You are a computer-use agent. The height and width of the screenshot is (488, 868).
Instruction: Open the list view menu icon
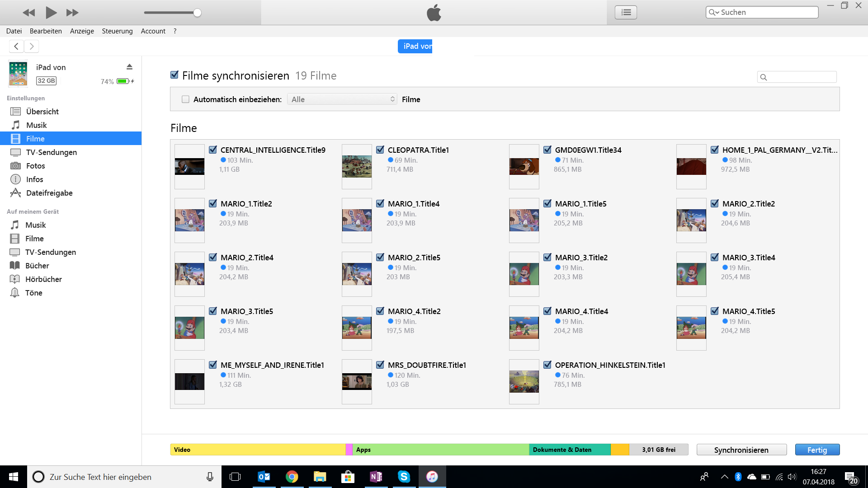tap(626, 12)
